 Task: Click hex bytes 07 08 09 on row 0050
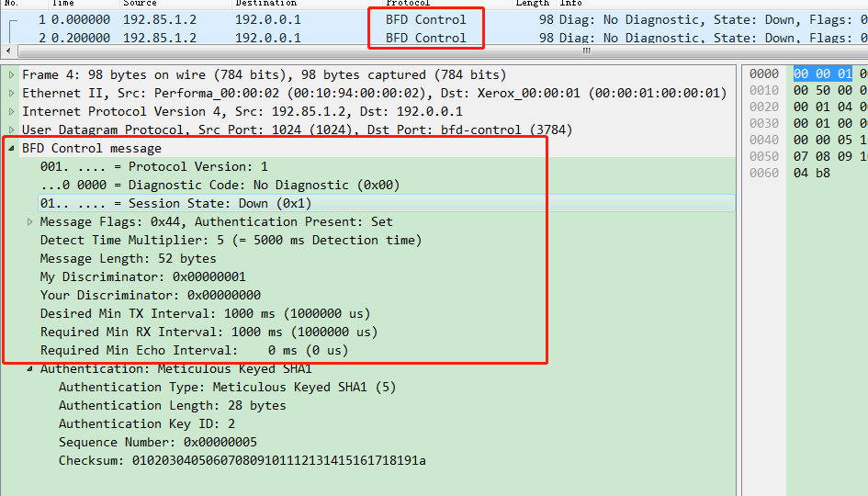pyautogui.click(x=823, y=156)
